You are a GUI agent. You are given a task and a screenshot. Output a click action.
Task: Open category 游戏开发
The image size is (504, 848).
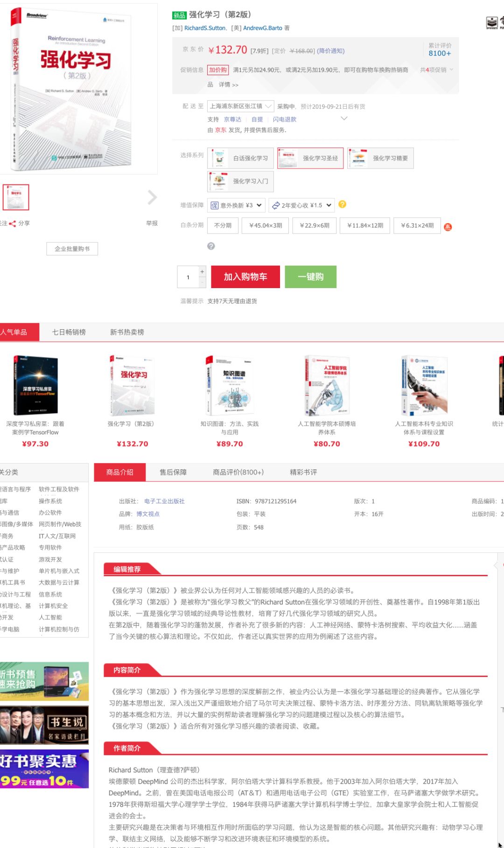[50, 559]
